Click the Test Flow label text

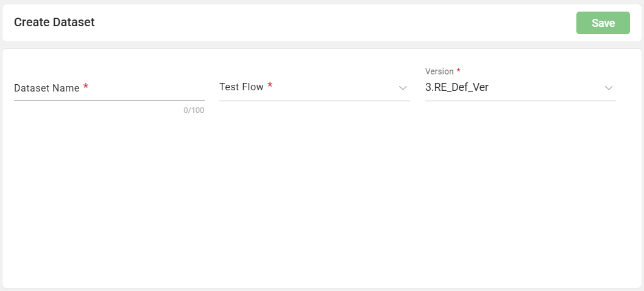point(241,87)
